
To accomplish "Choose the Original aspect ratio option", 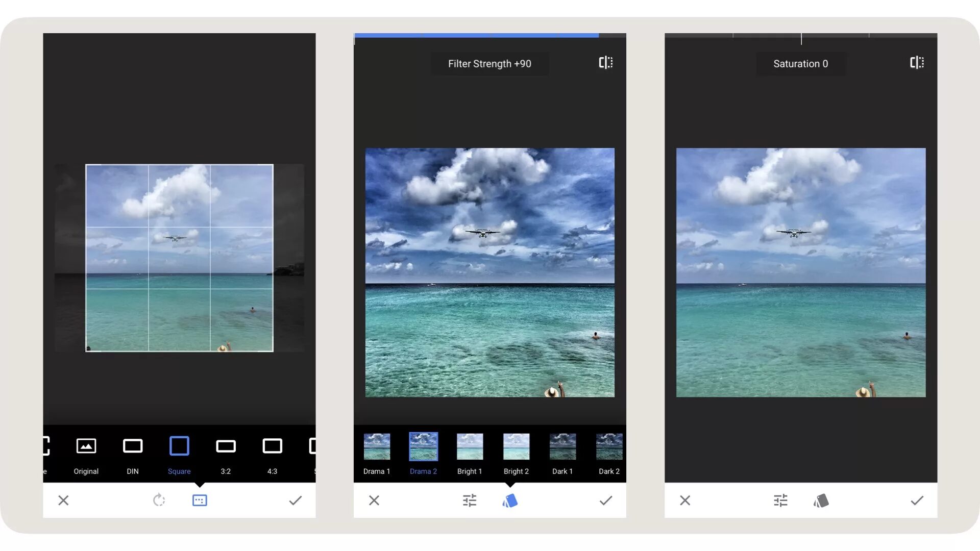I will [x=86, y=446].
